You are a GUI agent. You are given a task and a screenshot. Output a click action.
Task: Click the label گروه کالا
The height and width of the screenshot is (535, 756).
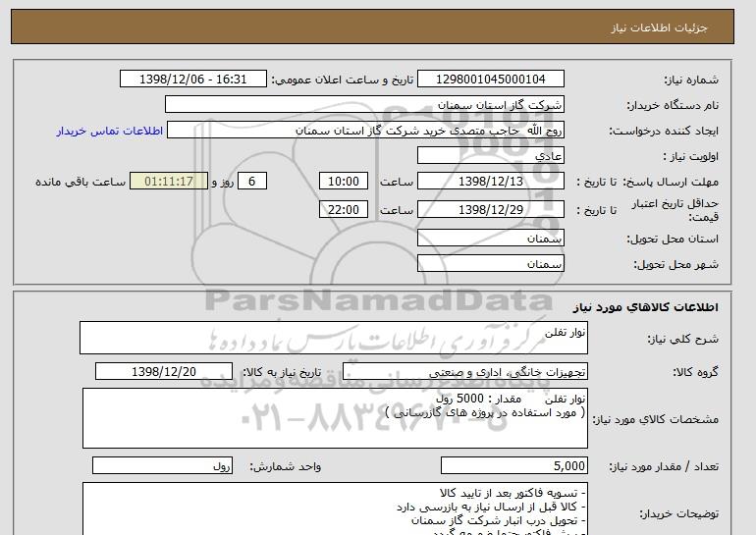[696, 372]
